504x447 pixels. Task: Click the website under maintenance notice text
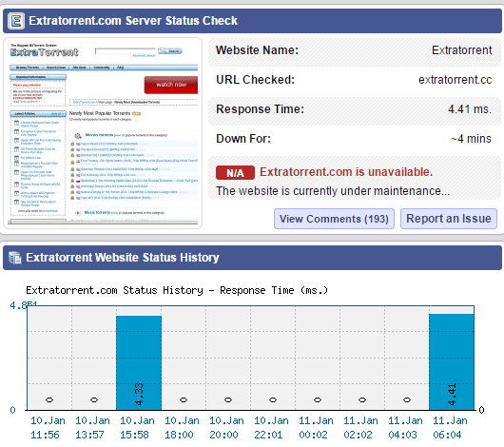[x=333, y=191]
